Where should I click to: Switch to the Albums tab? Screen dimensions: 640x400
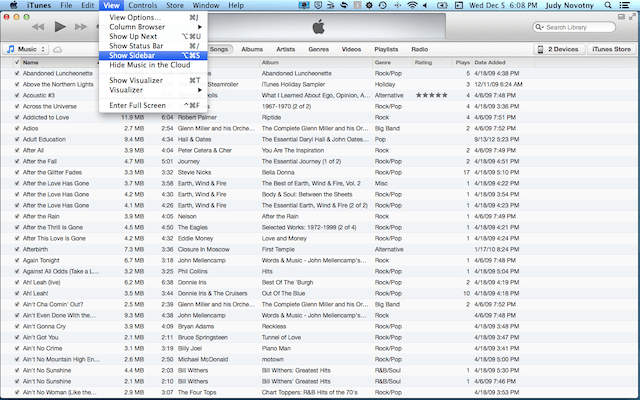click(x=252, y=49)
